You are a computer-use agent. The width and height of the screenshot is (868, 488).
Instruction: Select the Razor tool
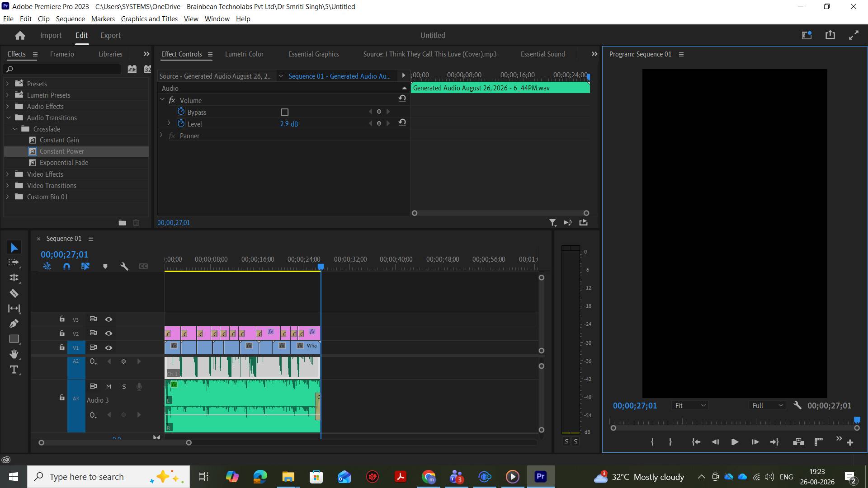click(14, 293)
